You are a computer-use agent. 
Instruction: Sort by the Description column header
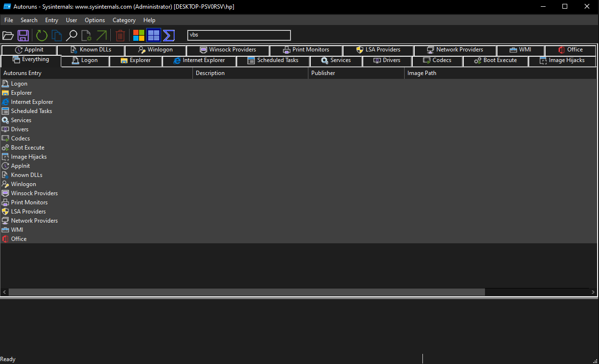(x=251, y=73)
